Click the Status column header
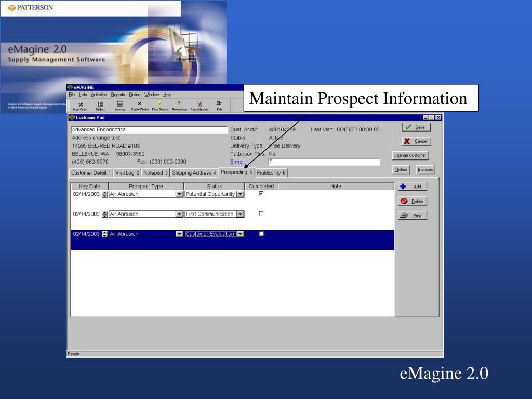This screenshot has width=532, height=399. click(214, 187)
